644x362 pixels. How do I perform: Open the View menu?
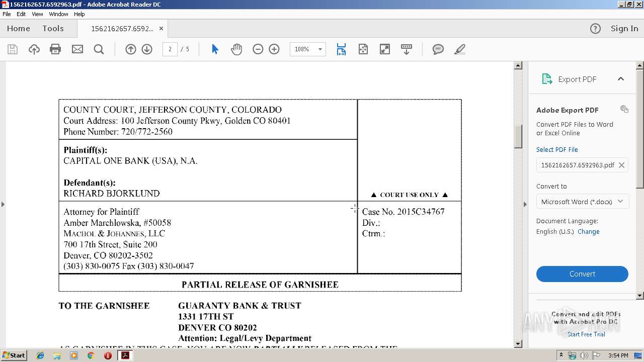[x=37, y=14]
